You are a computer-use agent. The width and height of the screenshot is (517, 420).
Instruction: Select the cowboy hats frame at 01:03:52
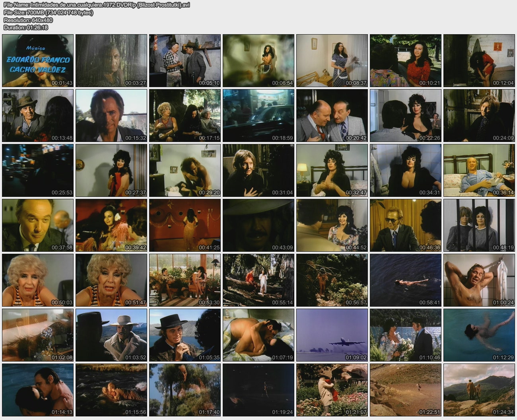tap(111, 335)
